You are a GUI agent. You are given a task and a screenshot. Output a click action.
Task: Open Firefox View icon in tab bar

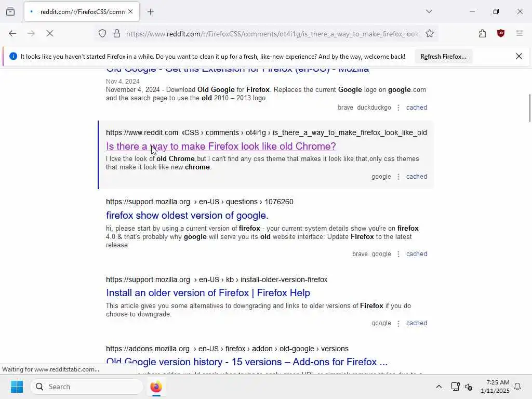10,11
